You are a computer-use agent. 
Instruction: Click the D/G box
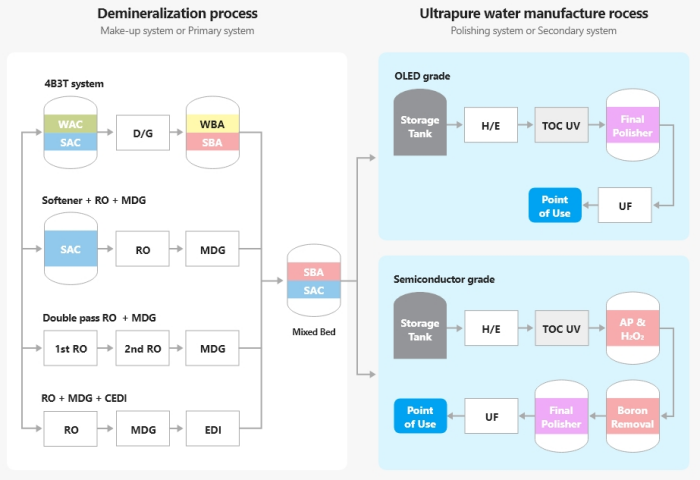point(142,133)
